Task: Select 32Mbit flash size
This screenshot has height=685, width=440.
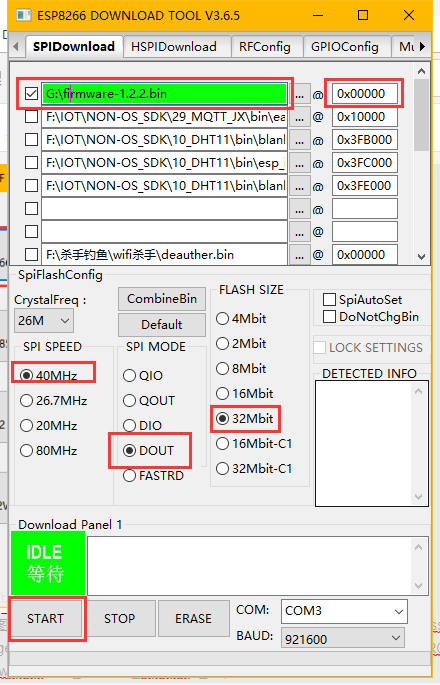Action: [245, 419]
